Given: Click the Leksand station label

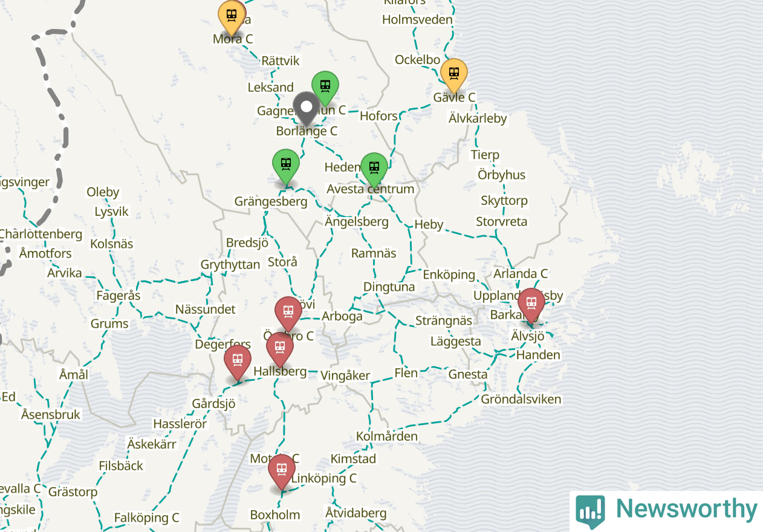Looking at the screenshot, I should click(271, 87).
